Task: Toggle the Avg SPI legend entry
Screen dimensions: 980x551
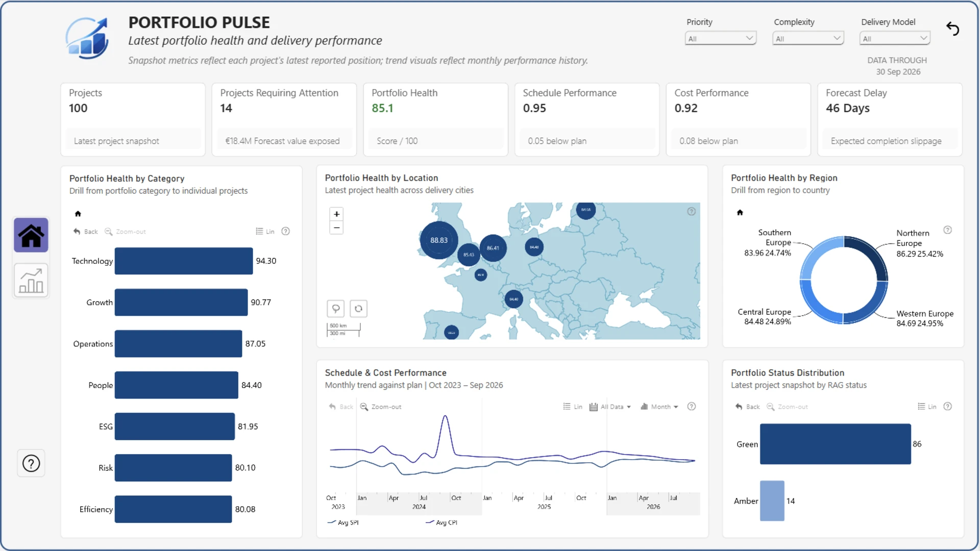Action: [343, 522]
